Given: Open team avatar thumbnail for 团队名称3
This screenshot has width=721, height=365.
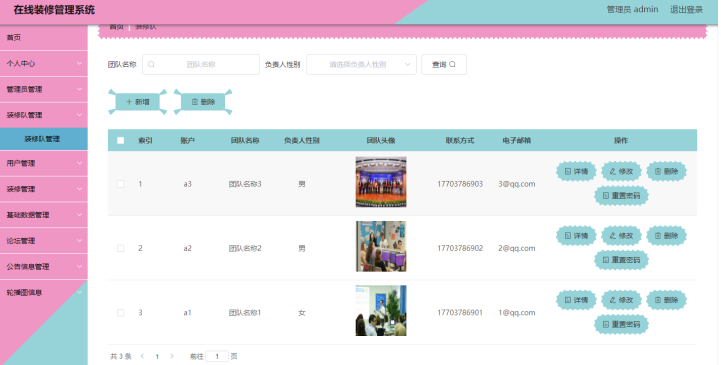Looking at the screenshot, I should click(381, 182).
